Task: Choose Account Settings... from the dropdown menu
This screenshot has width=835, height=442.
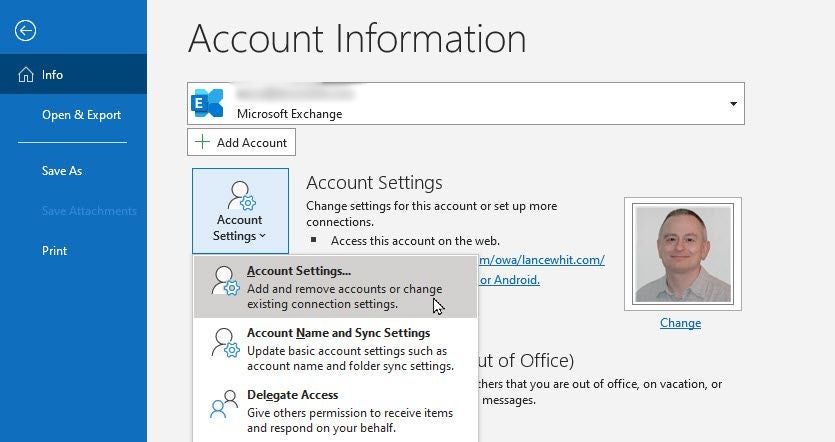Action: click(335, 287)
